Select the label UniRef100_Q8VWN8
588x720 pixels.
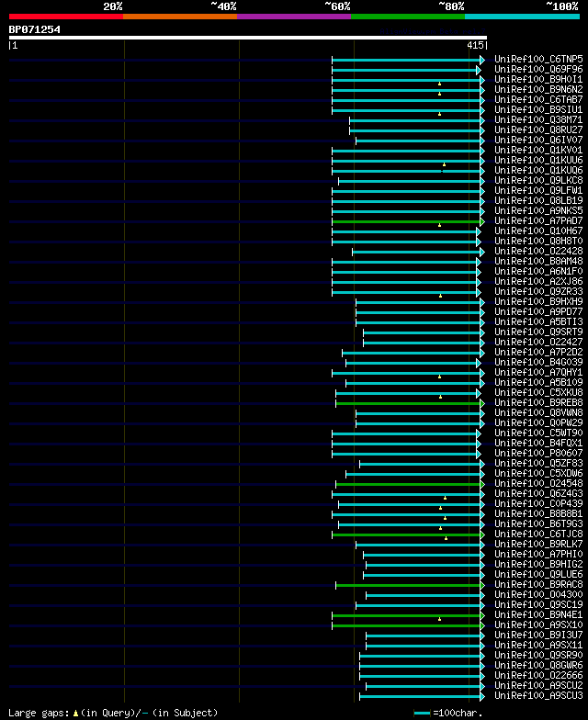click(538, 413)
